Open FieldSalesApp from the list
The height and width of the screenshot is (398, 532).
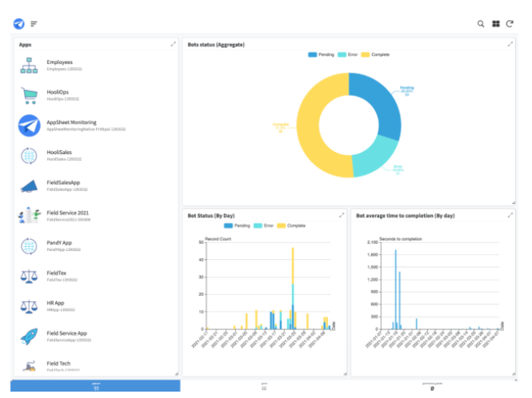96,185
